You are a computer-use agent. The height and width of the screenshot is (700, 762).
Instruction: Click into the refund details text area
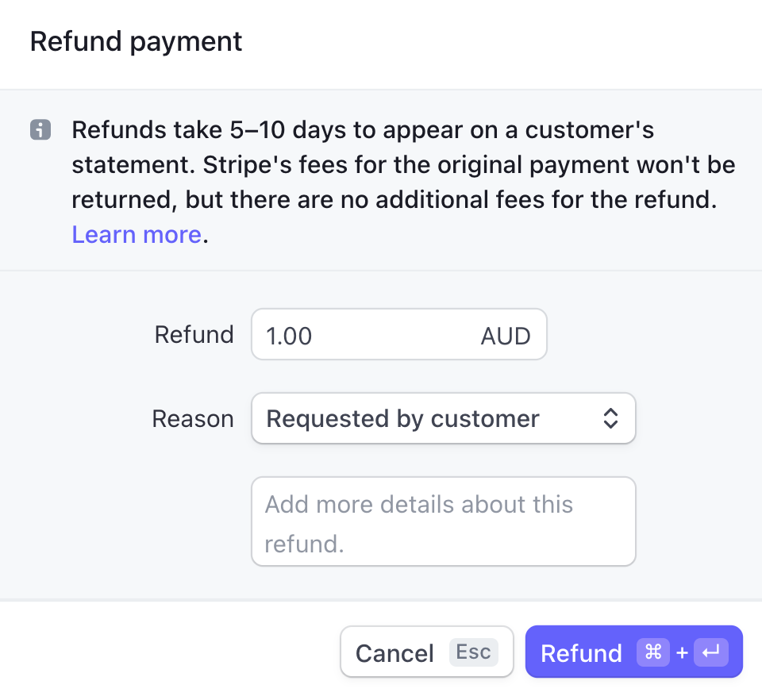443,521
